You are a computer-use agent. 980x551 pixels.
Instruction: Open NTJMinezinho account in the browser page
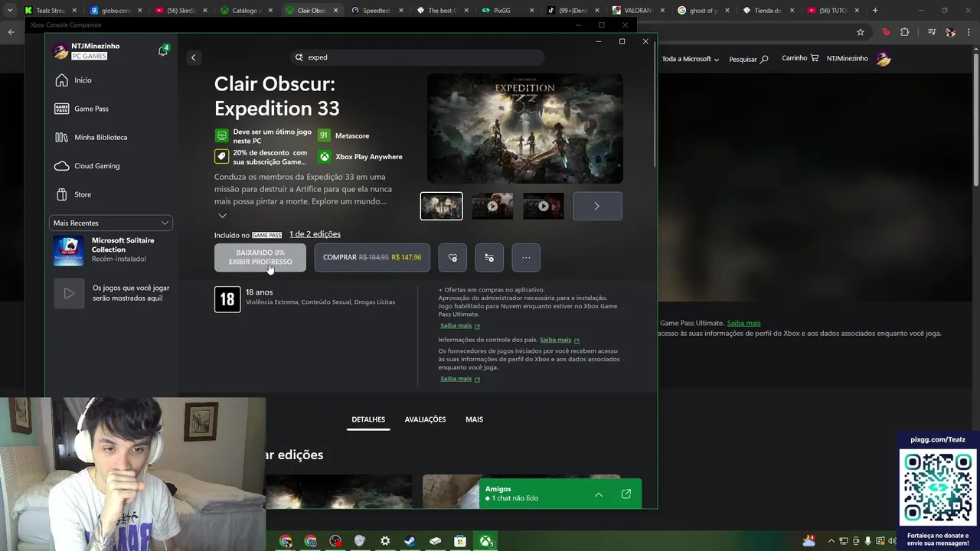[x=857, y=59]
